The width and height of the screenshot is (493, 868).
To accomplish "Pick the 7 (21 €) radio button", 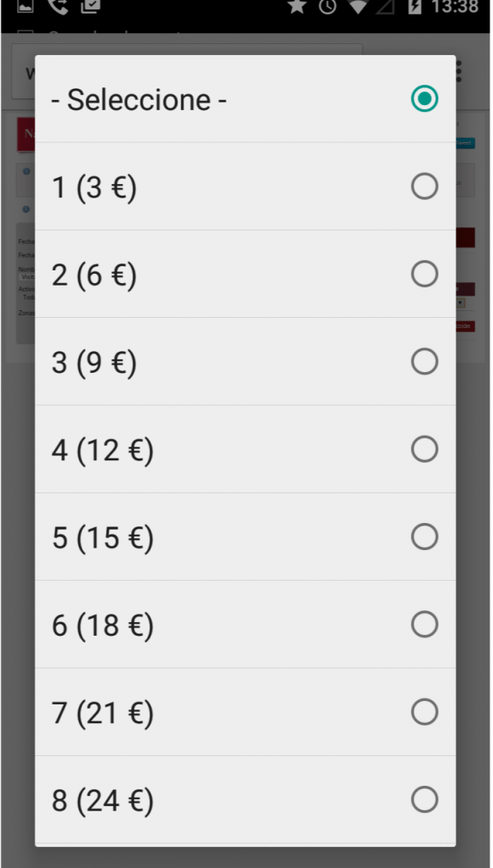I will click(424, 712).
